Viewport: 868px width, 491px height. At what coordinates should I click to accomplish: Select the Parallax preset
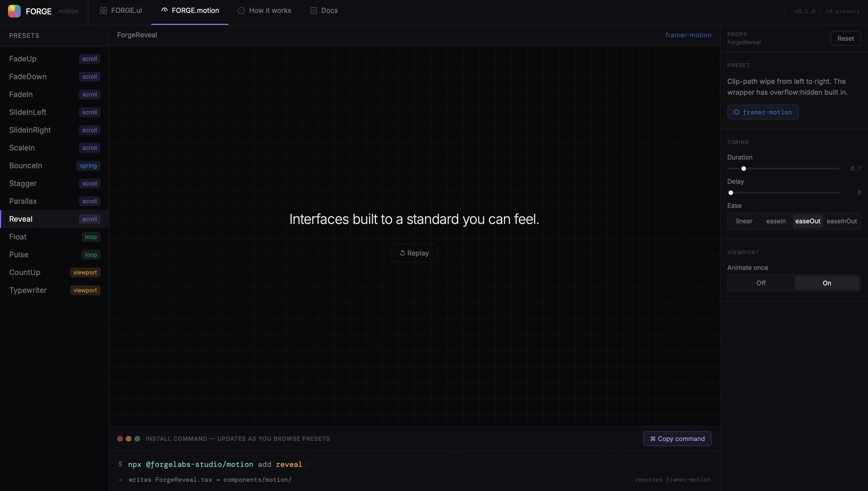point(54,201)
